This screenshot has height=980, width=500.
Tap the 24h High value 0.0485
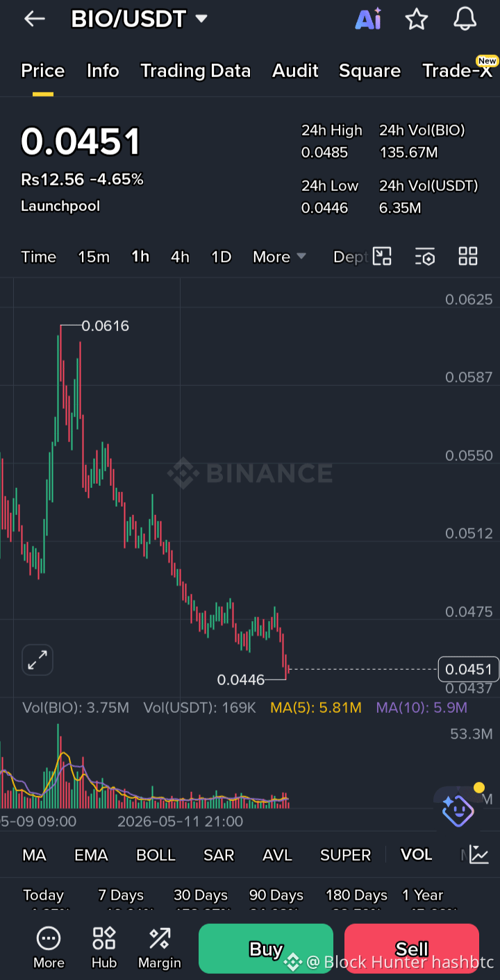[324, 153]
